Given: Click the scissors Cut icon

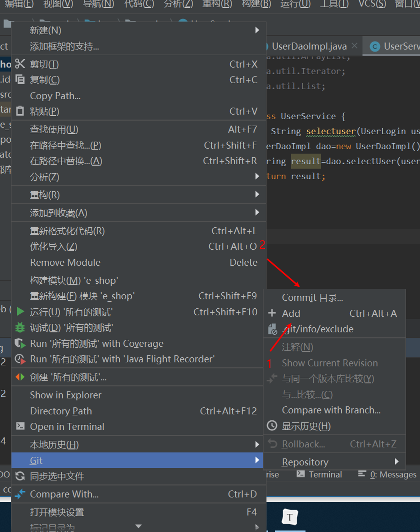Looking at the screenshot, I should (x=20, y=64).
